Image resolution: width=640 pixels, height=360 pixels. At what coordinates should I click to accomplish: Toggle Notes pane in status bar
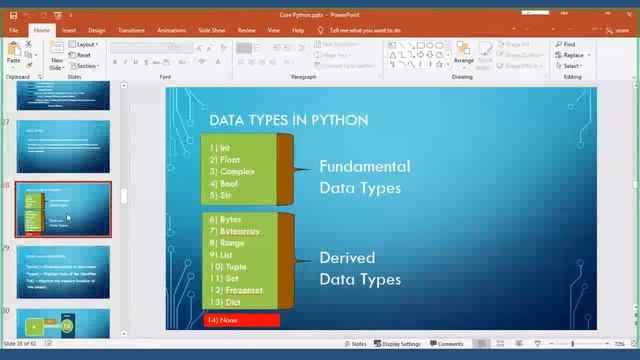(356, 344)
